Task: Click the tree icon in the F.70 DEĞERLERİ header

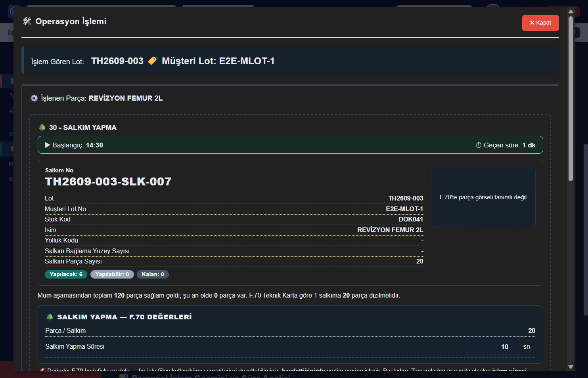Action: [50, 317]
